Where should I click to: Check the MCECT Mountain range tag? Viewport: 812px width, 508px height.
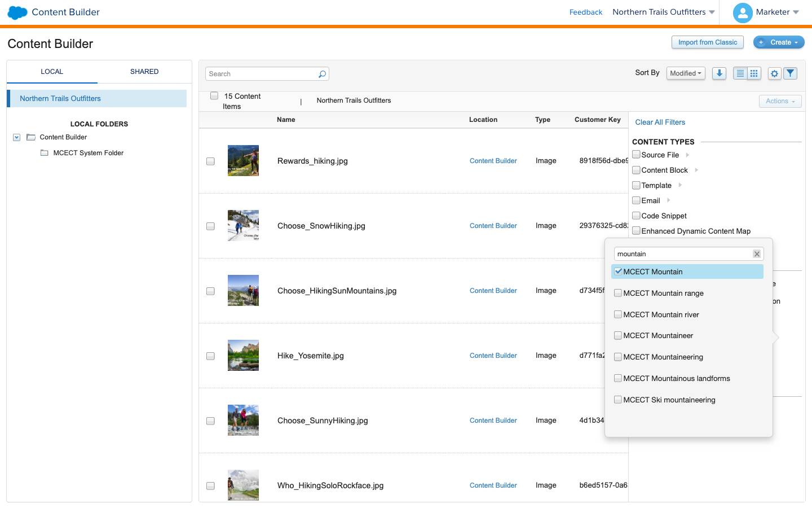click(618, 293)
